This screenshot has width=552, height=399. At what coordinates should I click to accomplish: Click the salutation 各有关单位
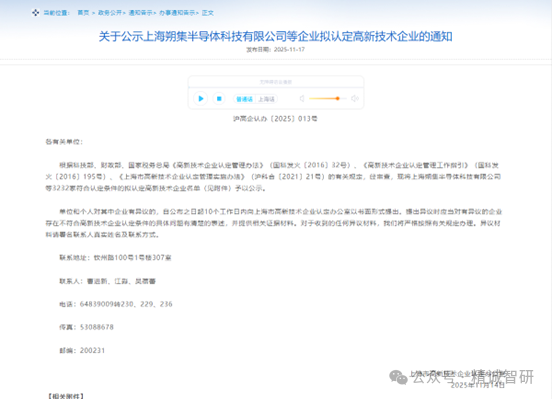(64, 142)
